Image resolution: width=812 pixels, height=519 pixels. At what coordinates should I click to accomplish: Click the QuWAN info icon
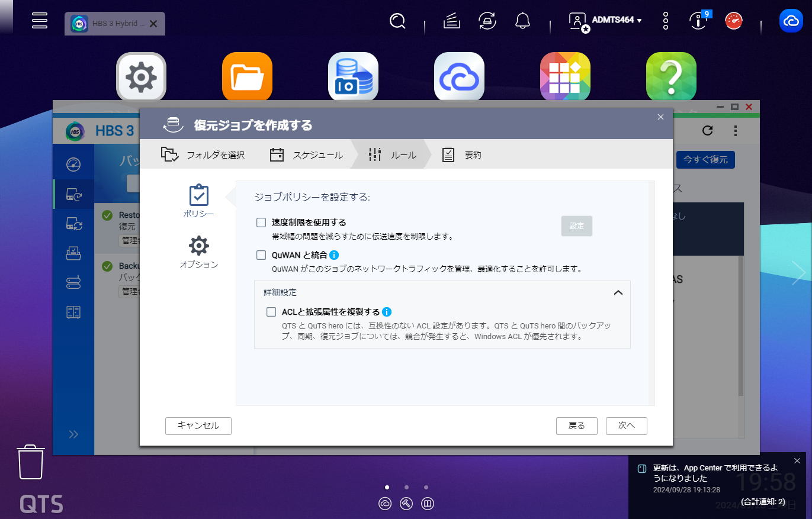[333, 255]
